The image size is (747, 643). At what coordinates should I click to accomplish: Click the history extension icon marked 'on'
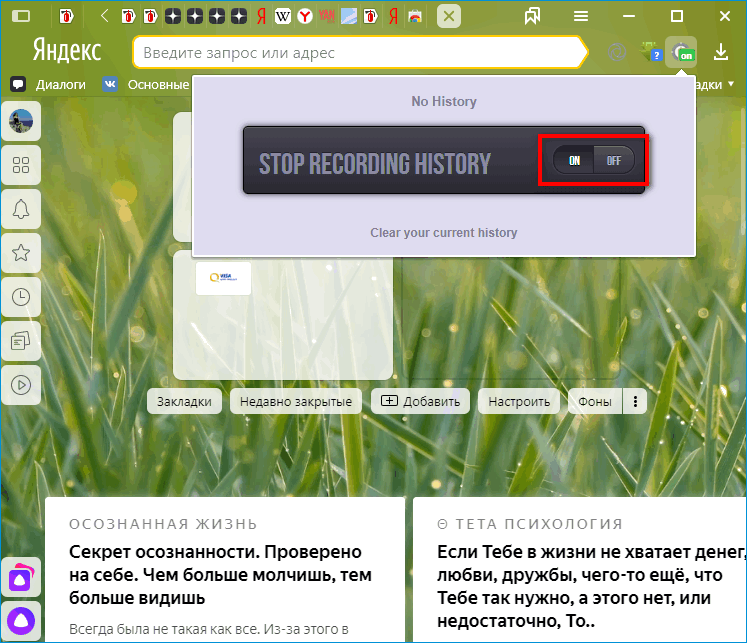coord(681,51)
